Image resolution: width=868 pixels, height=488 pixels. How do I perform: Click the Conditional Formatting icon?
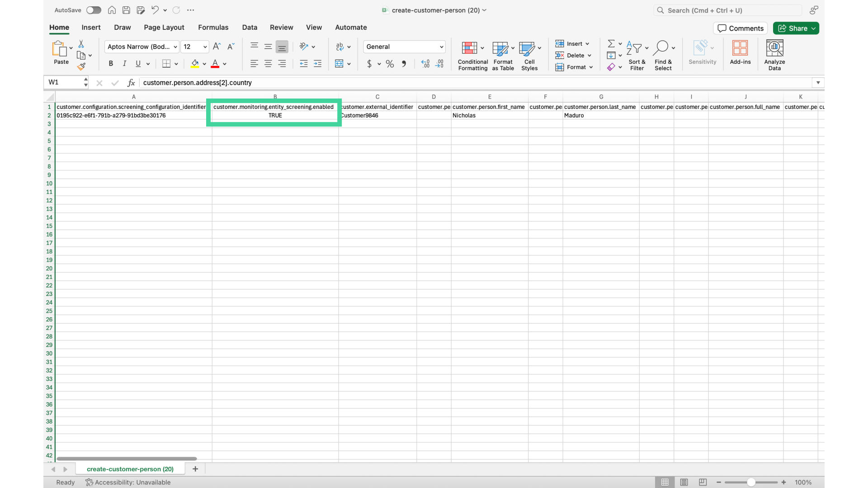[469, 48]
